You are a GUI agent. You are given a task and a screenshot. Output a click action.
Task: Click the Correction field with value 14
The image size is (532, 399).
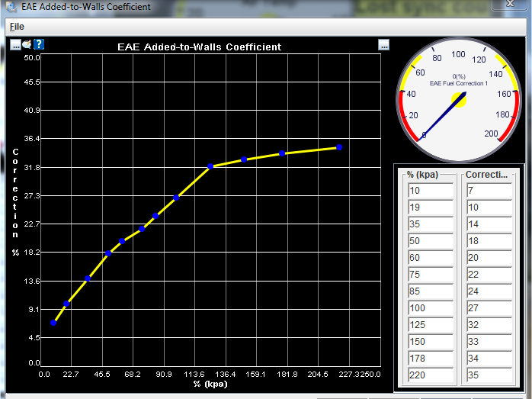point(489,224)
